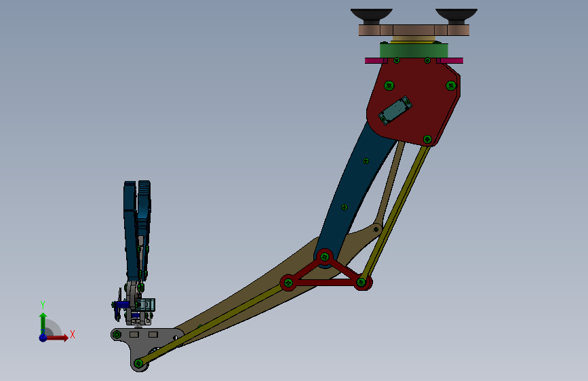588x381 pixels.
Task: Select the left corner screw of red triangle
Action: [288, 283]
